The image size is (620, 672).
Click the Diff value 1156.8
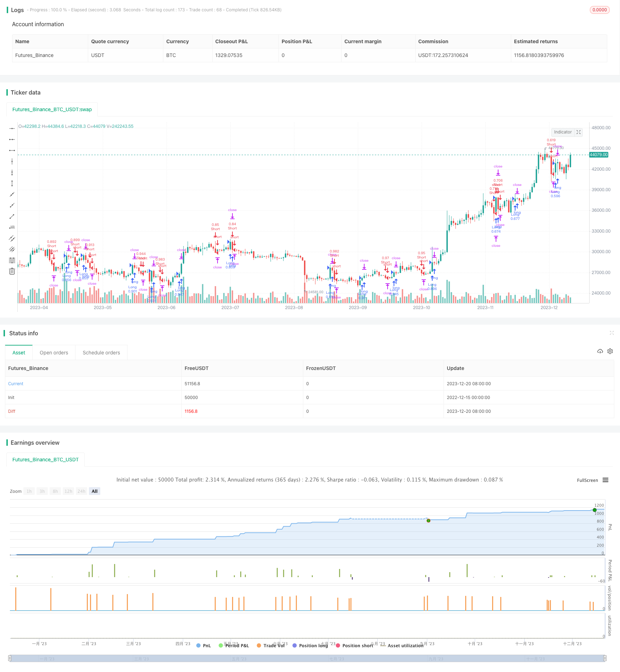point(191,411)
